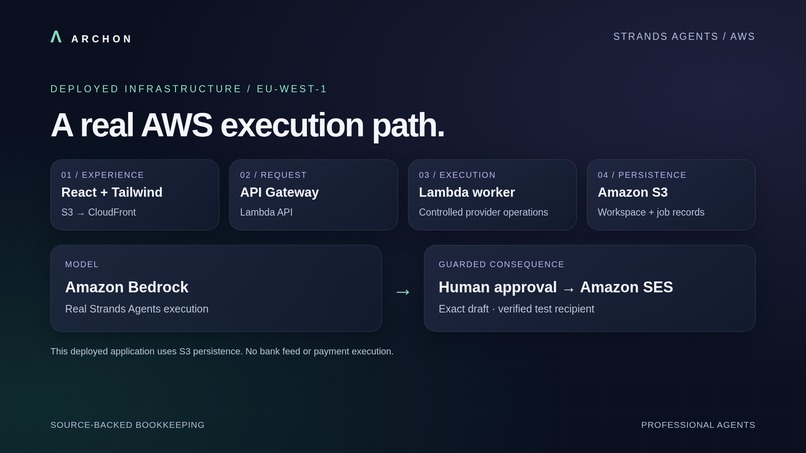
Task: Select the 'React + Tailwind' card title
Action: coord(112,192)
